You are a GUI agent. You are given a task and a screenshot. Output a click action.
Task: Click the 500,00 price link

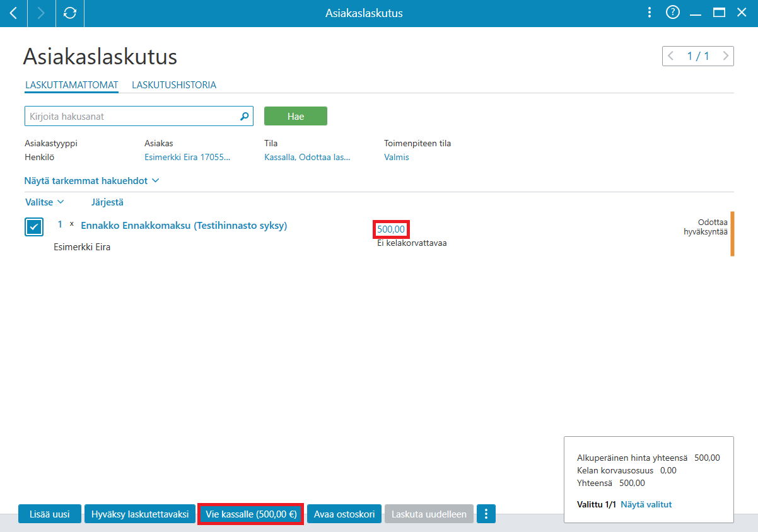pos(391,229)
